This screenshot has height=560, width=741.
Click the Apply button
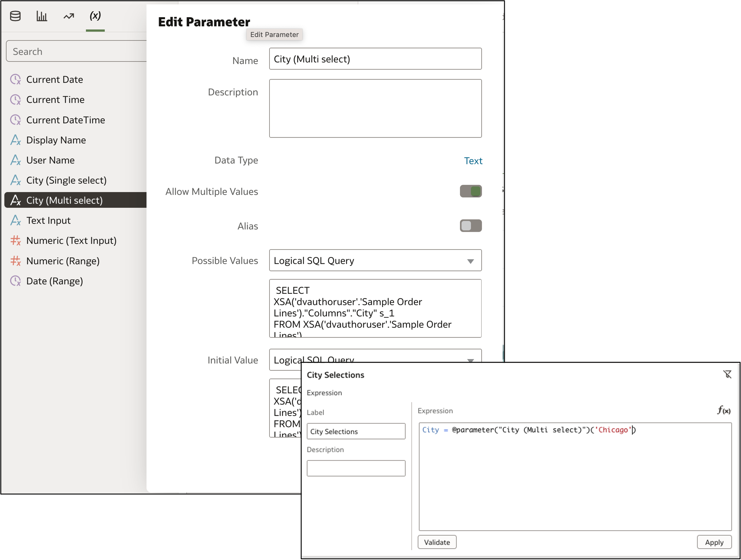[x=714, y=542]
